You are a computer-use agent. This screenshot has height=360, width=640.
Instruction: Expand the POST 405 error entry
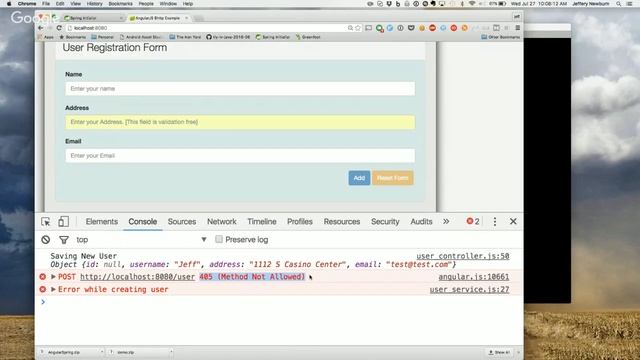(53, 277)
